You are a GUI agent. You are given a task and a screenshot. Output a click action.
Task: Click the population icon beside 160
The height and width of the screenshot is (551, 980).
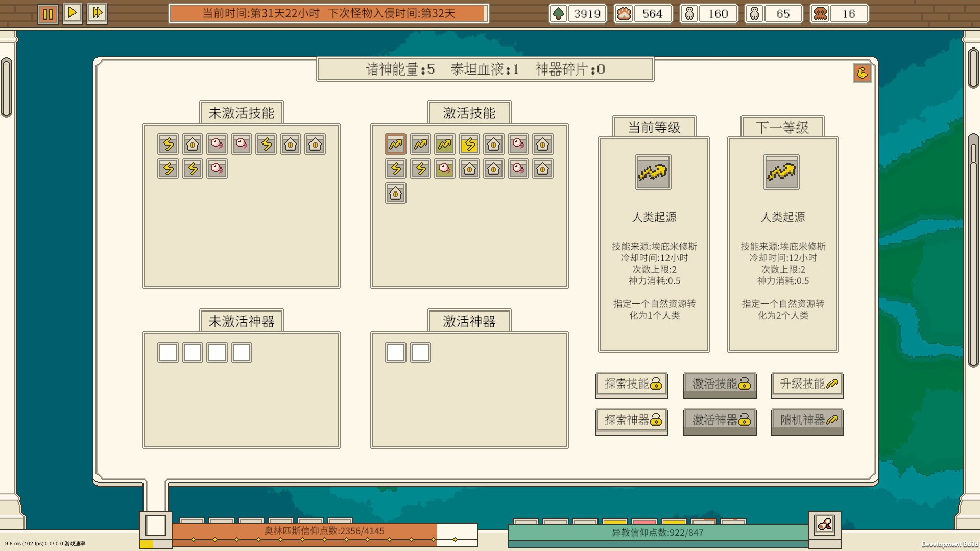(689, 14)
